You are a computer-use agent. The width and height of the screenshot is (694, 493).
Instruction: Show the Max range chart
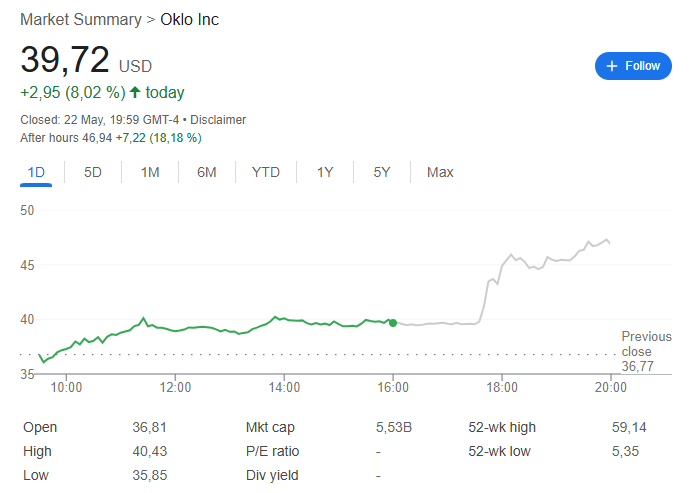(x=440, y=172)
